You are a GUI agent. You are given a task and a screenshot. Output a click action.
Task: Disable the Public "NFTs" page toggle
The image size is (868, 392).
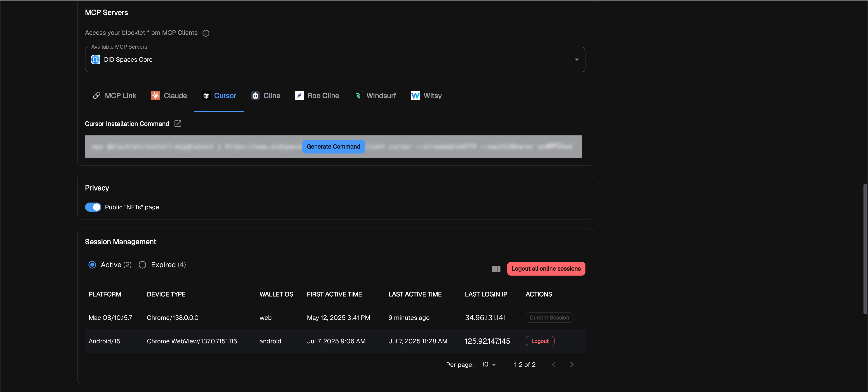click(93, 207)
